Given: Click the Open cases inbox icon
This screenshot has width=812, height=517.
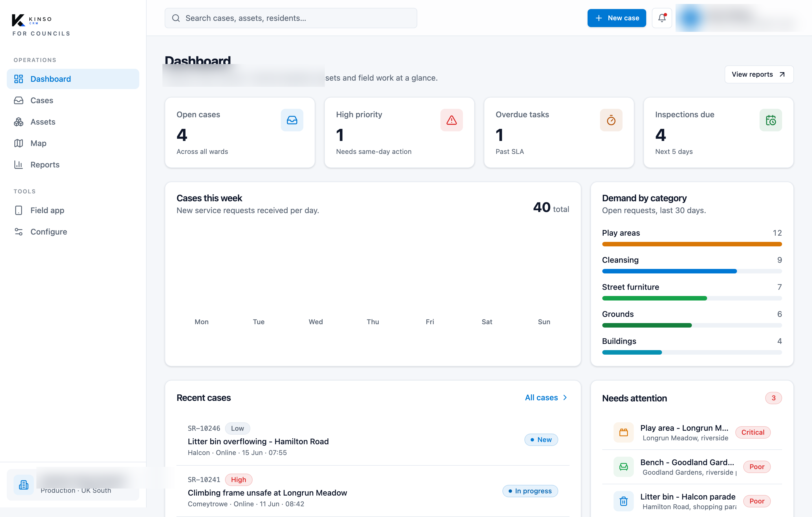Looking at the screenshot, I should point(292,120).
